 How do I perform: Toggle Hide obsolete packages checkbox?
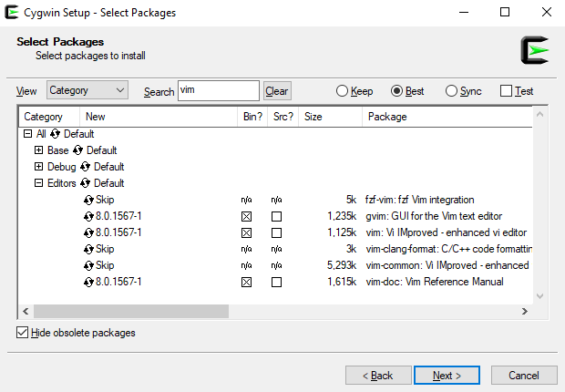pyautogui.click(x=23, y=333)
